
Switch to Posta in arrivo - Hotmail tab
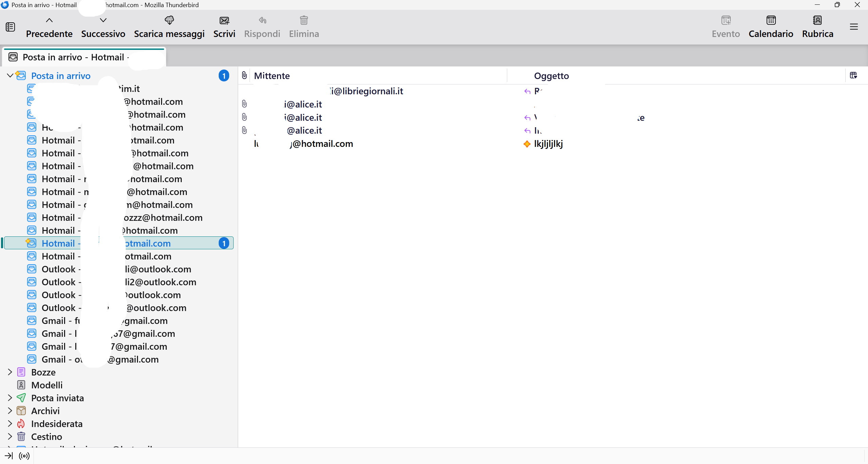coord(84,57)
